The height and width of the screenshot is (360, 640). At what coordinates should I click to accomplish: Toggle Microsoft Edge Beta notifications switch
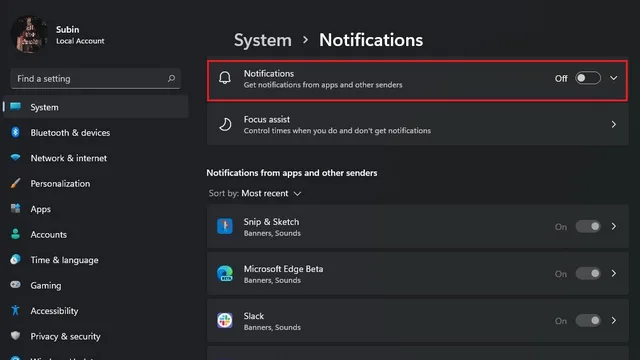pyautogui.click(x=588, y=273)
